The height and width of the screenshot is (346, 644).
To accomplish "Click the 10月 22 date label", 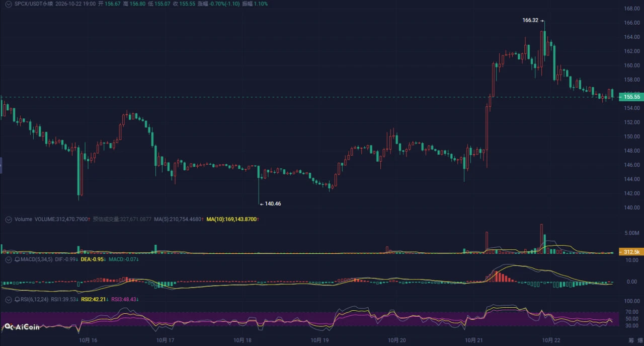I will (x=551, y=340).
